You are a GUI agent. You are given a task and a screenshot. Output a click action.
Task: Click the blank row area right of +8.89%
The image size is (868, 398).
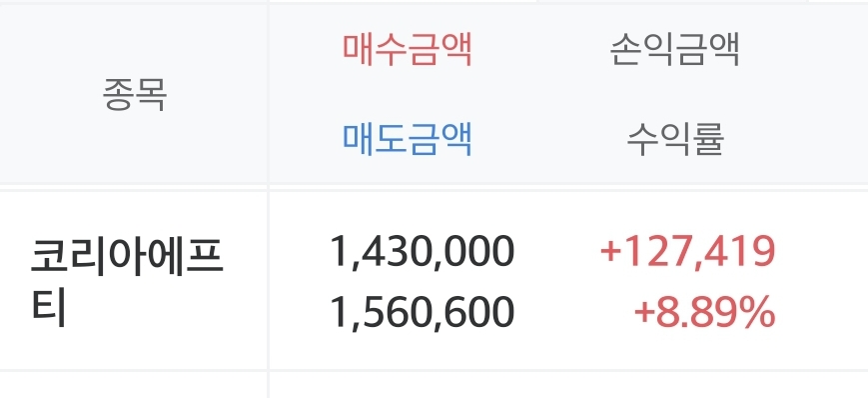tap(822, 312)
